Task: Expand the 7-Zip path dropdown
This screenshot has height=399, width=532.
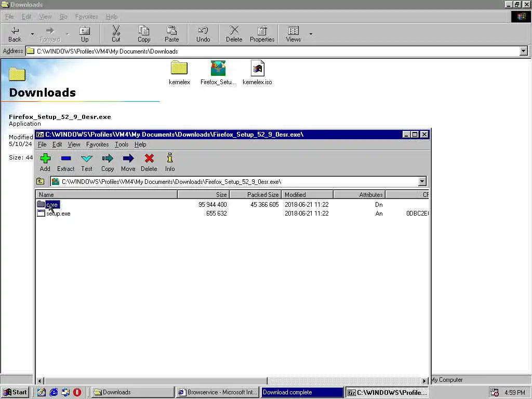Action: (x=422, y=181)
